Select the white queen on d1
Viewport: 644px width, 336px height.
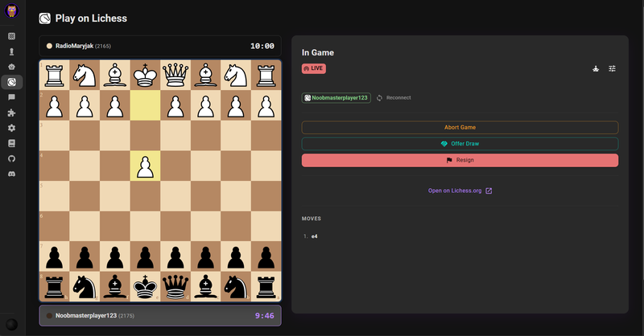(175, 76)
